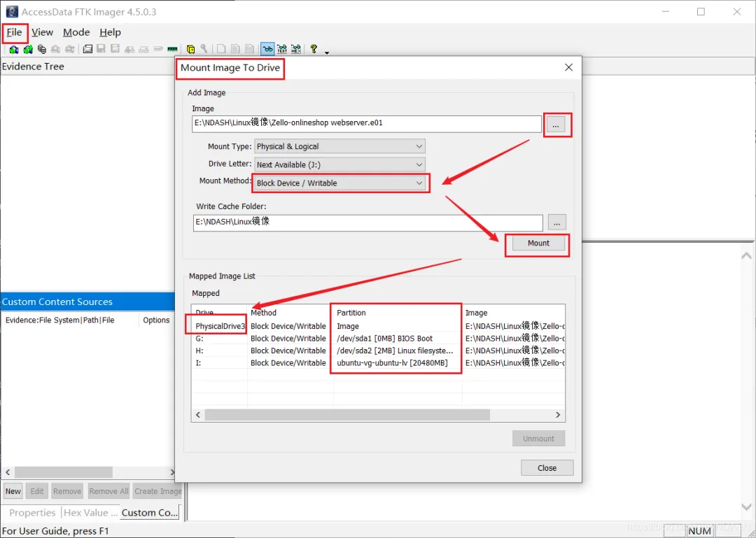Viewport: 756px width, 538px height.
Task: Browse for image file with ... button
Action: pos(556,125)
